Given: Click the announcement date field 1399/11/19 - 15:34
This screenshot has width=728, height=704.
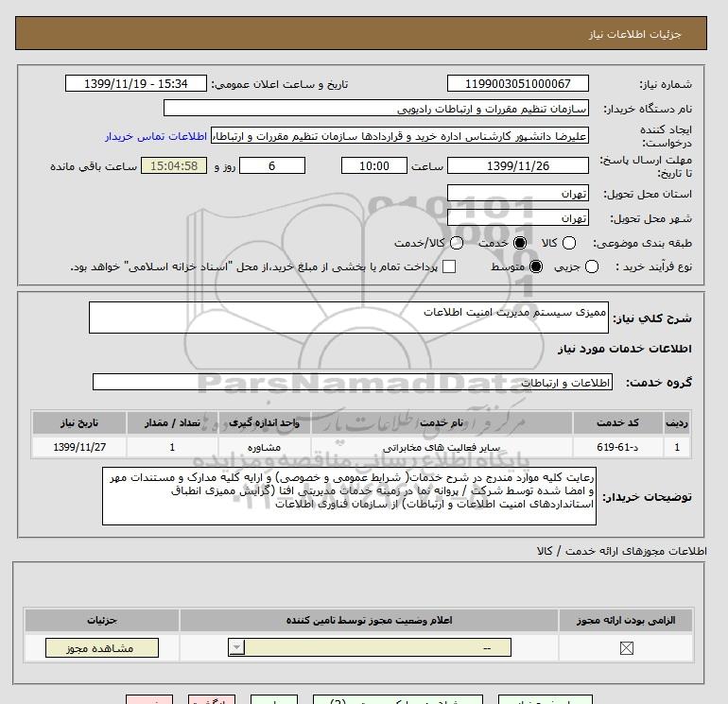Looking at the screenshot, I should pyautogui.click(x=136, y=83).
